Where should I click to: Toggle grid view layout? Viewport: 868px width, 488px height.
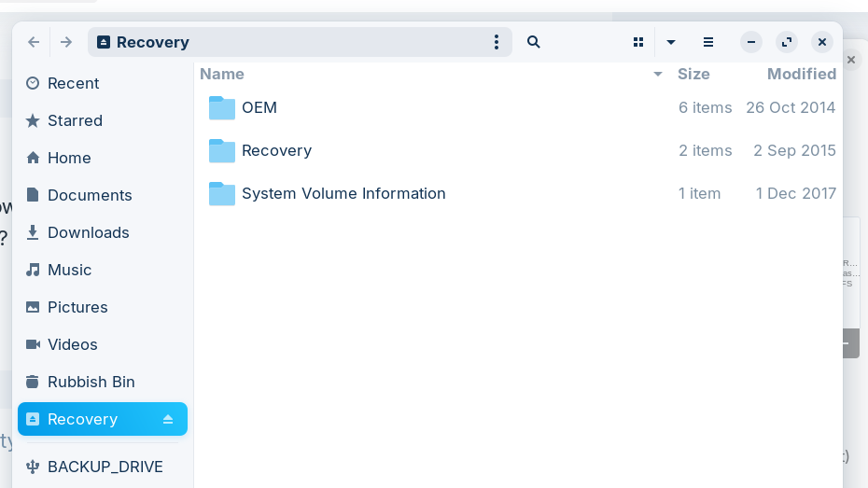[638, 42]
